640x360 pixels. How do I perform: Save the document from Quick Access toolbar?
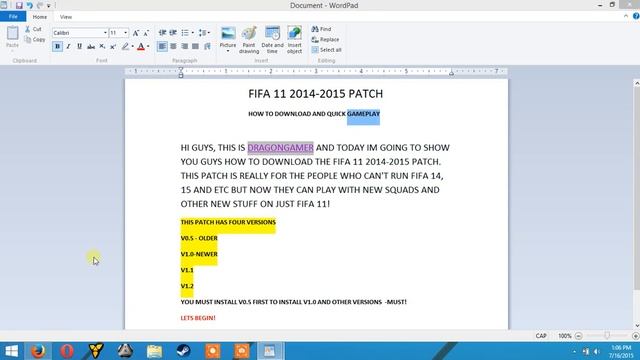[x=19, y=5]
